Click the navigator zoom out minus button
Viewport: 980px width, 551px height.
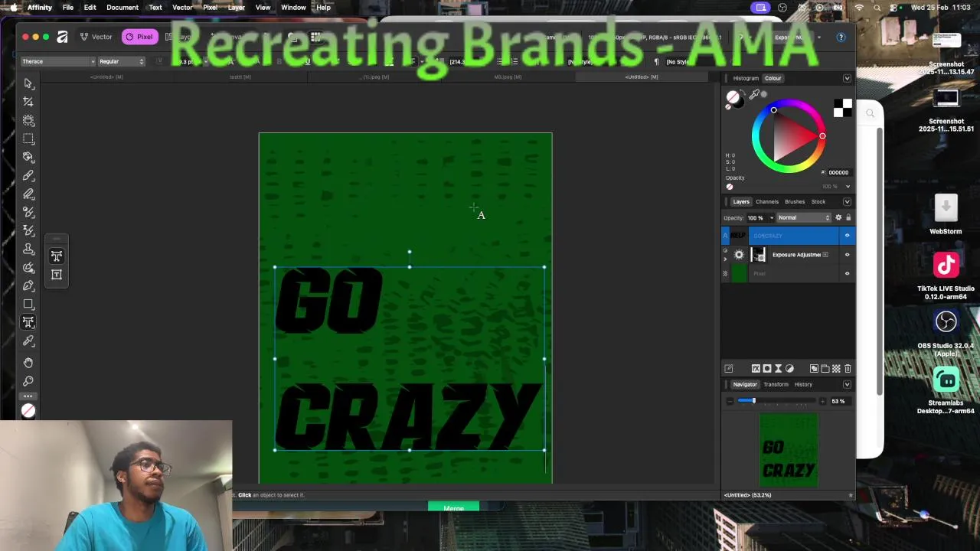coord(730,401)
